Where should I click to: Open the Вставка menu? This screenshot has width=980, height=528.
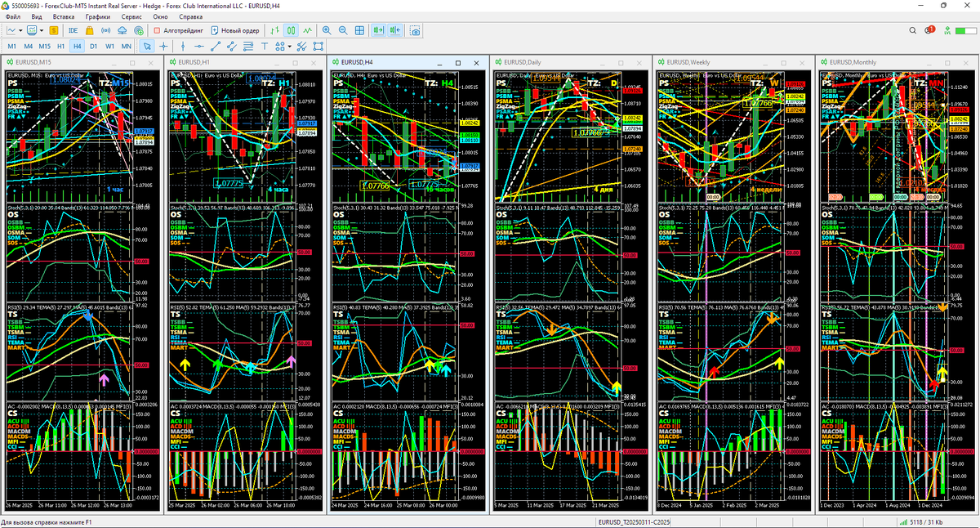click(x=65, y=16)
